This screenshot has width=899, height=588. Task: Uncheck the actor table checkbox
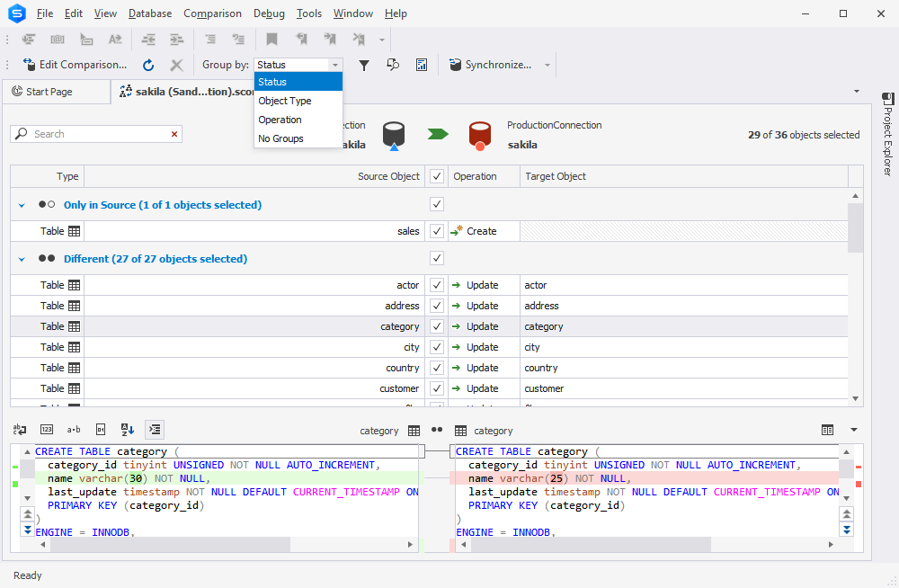pos(437,284)
